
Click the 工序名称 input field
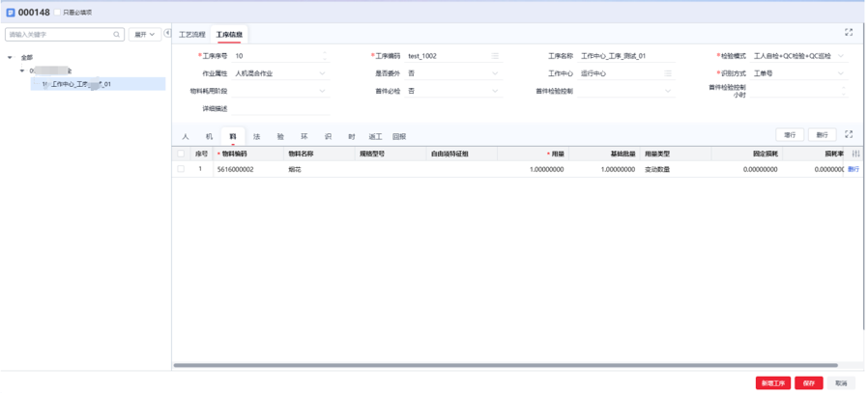coord(626,56)
